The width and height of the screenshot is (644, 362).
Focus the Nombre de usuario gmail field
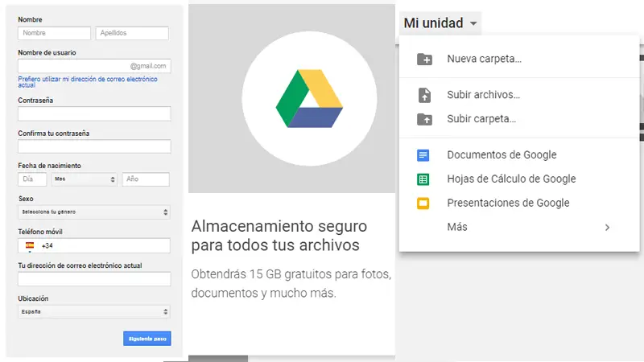click(x=94, y=66)
